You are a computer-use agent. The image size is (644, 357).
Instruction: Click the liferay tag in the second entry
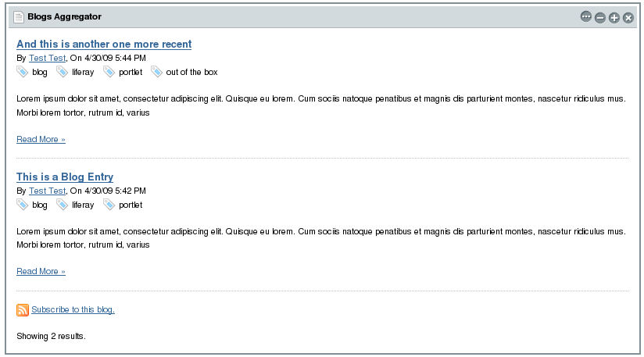[82, 205]
